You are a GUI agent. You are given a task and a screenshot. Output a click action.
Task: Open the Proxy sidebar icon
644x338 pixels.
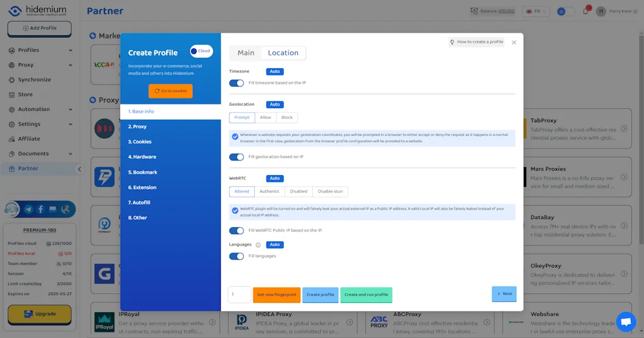point(11,65)
